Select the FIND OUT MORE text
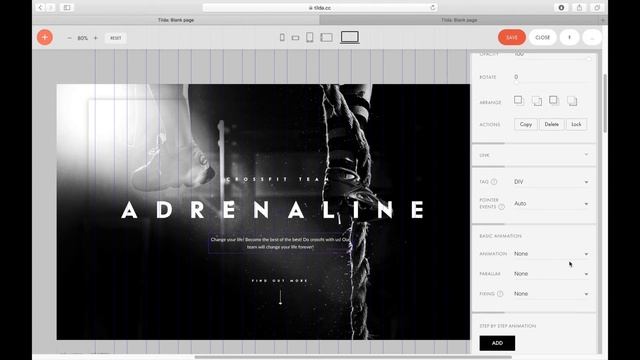The height and width of the screenshot is (360, 640). 280,281
